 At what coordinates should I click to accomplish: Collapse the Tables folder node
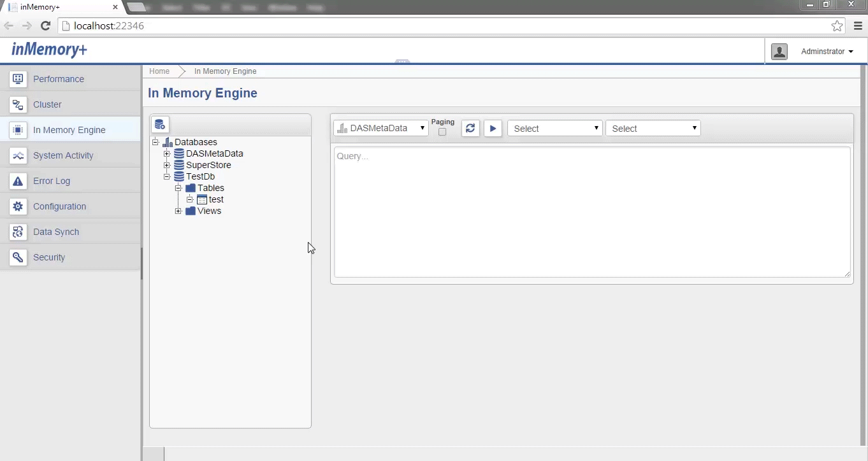click(178, 188)
